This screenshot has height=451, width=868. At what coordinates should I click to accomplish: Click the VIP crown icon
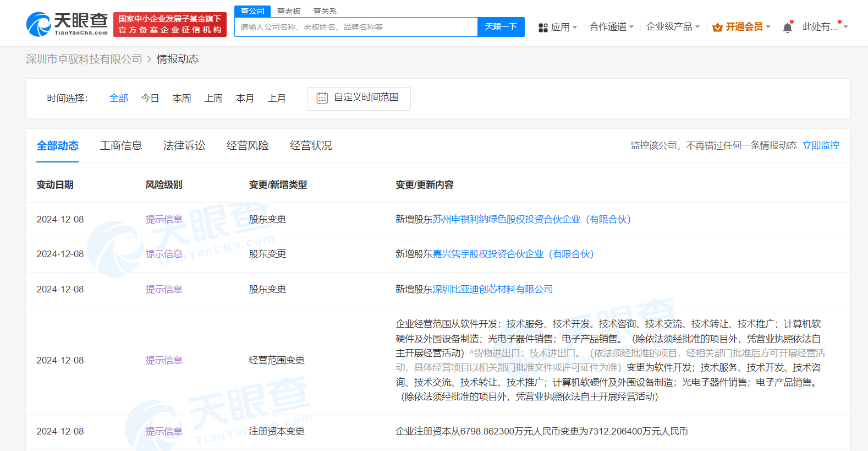click(717, 28)
